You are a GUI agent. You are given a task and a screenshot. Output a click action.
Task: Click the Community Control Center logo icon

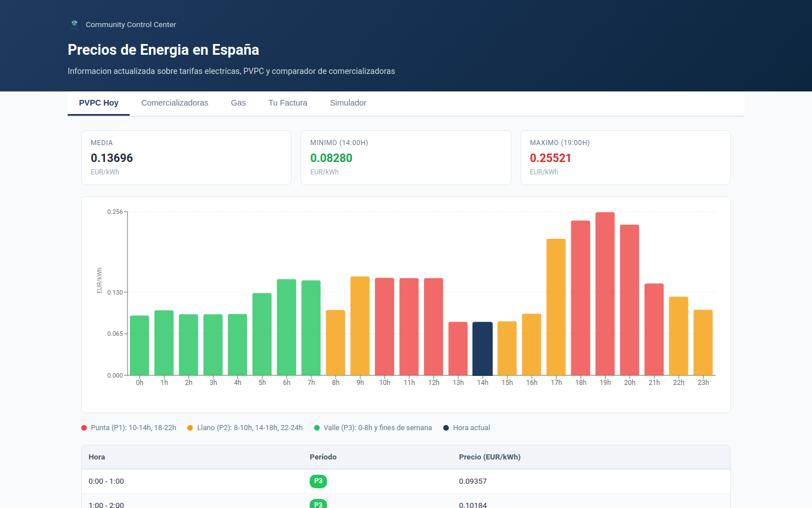74,24
